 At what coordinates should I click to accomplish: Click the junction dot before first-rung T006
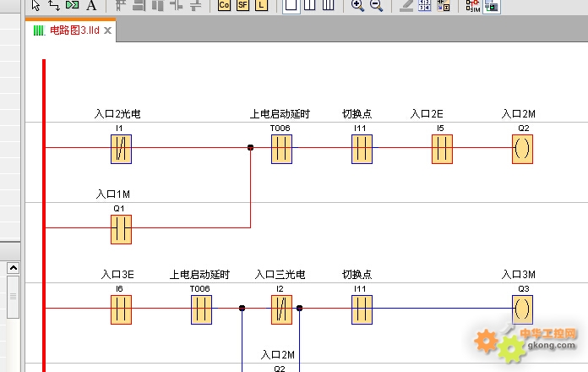(x=251, y=147)
